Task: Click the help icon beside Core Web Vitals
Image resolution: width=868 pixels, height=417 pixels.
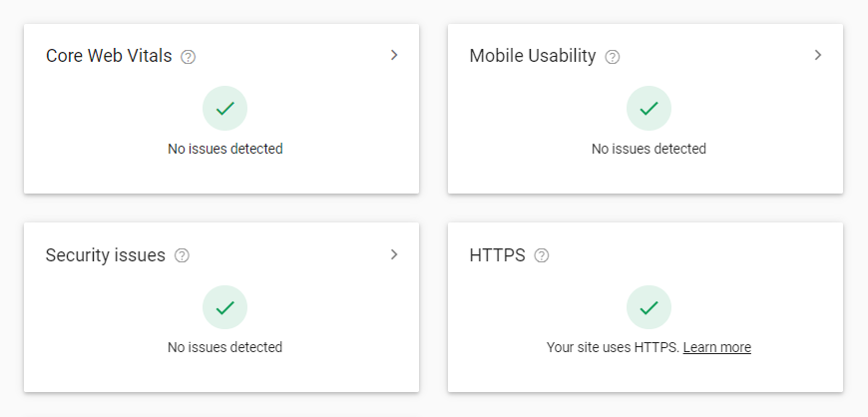Action: [x=189, y=57]
